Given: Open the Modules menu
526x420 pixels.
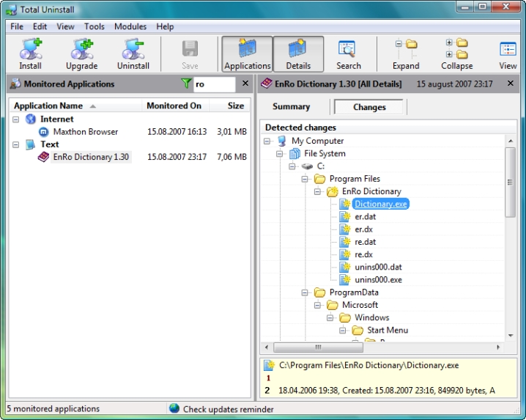Looking at the screenshot, I should (130, 26).
